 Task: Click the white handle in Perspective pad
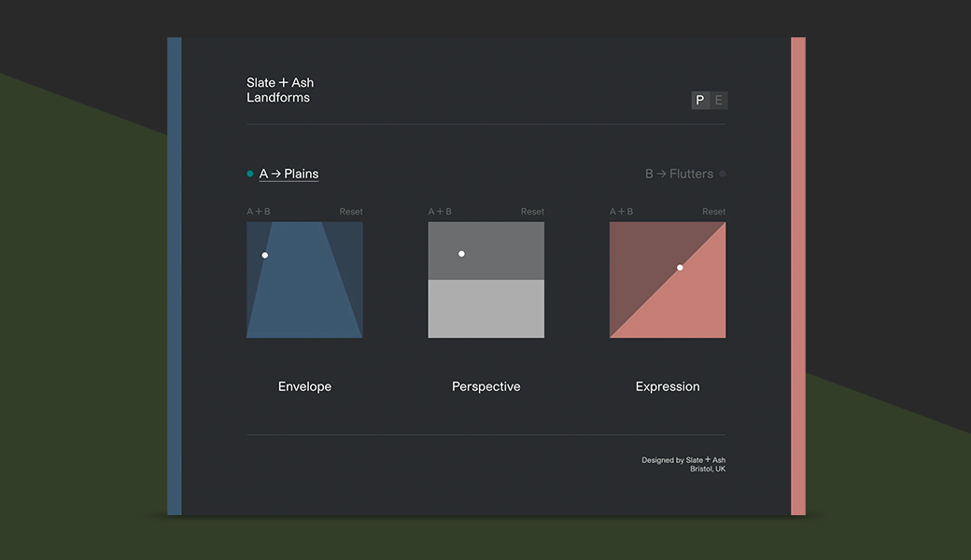tap(461, 254)
